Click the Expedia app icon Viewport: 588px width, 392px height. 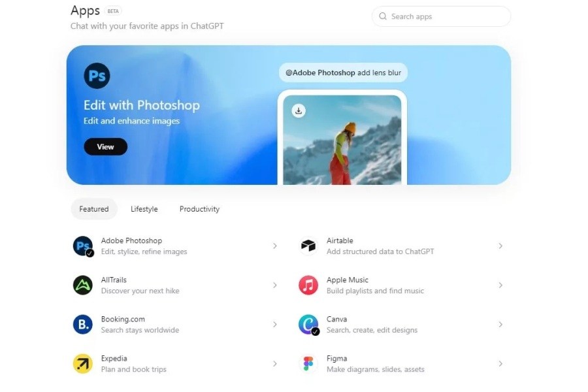83,363
